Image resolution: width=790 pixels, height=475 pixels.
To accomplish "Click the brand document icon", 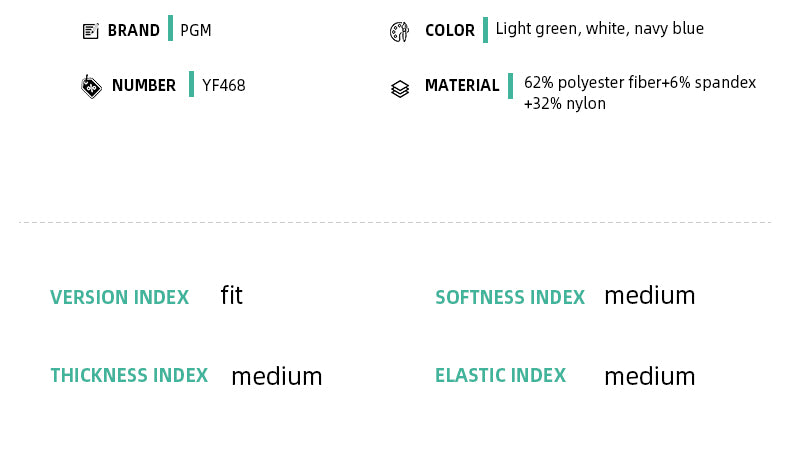I will [90, 31].
